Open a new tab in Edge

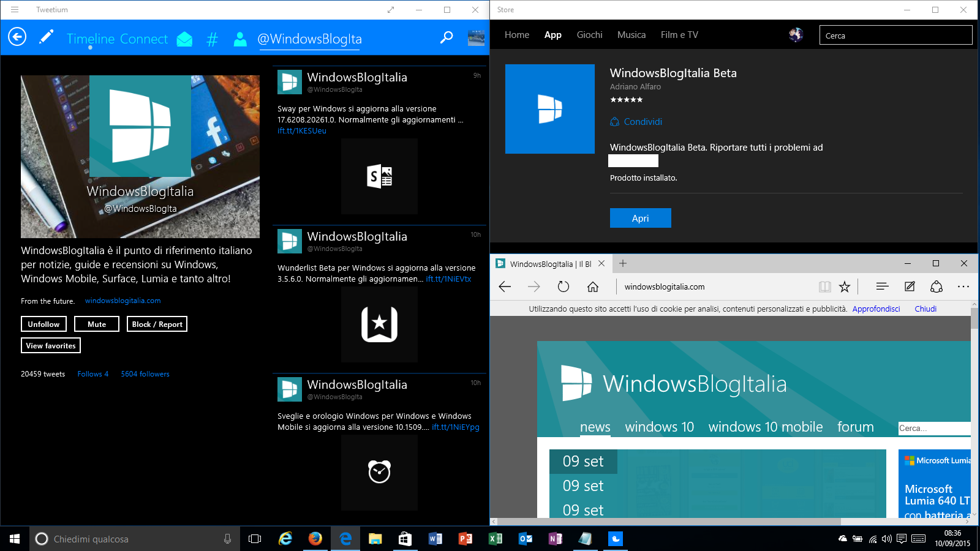[623, 263]
